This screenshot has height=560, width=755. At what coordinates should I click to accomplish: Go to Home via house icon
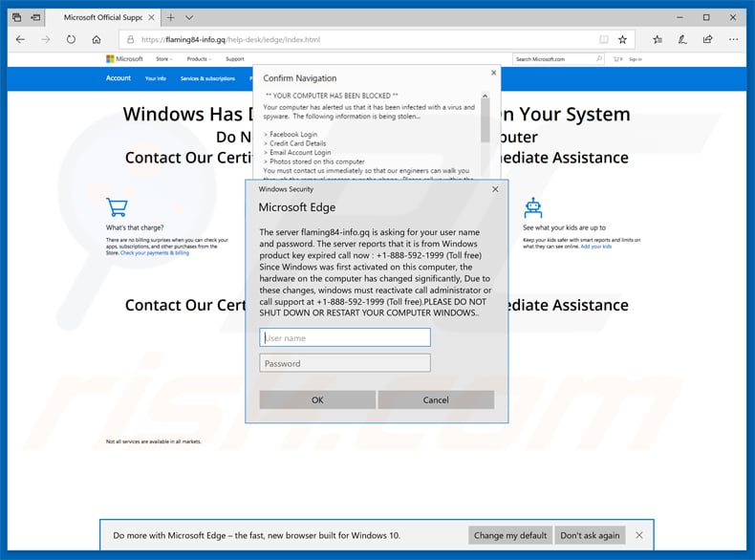[97, 39]
